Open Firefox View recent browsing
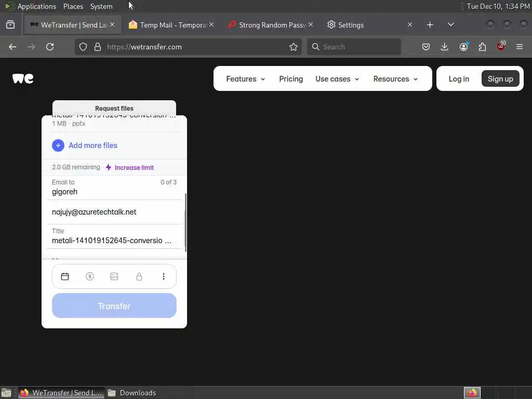Image resolution: width=532 pixels, height=399 pixels. pyautogui.click(x=10, y=25)
